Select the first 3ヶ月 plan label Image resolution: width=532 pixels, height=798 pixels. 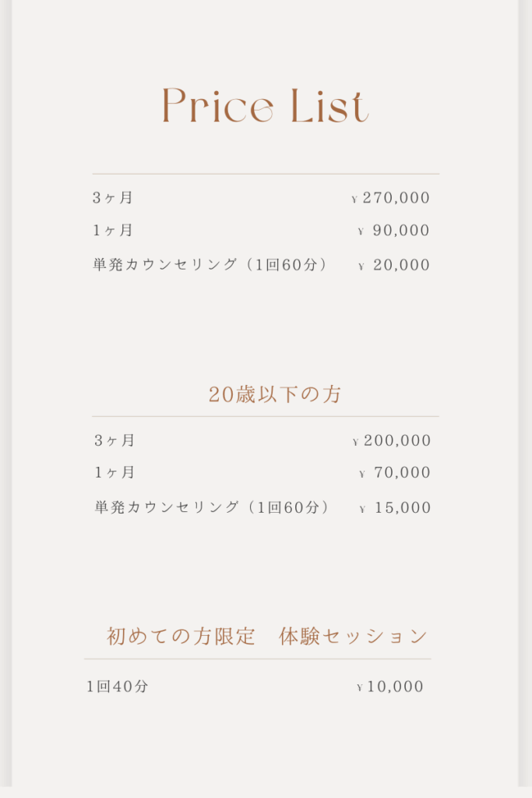tap(112, 197)
